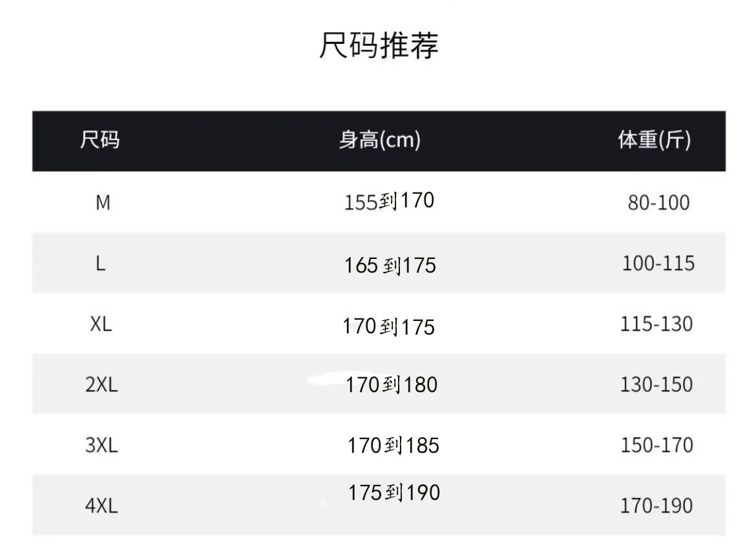Select the weight range 100-115
This screenshot has width=756, height=558.
click(x=658, y=263)
